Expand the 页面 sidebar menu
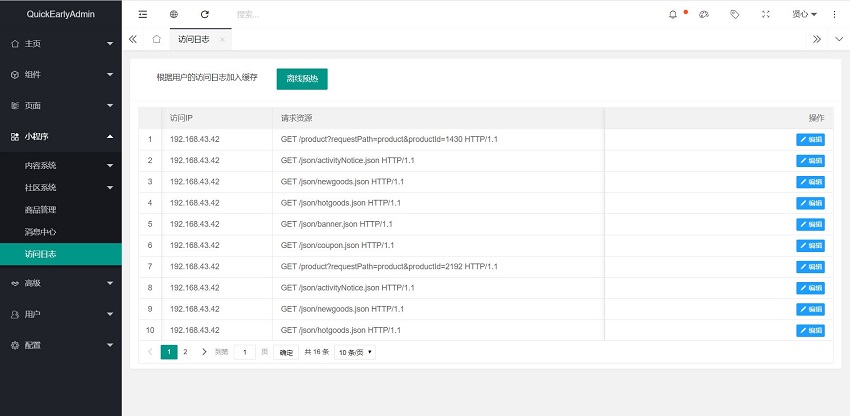The height and width of the screenshot is (416, 850). (61, 106)
